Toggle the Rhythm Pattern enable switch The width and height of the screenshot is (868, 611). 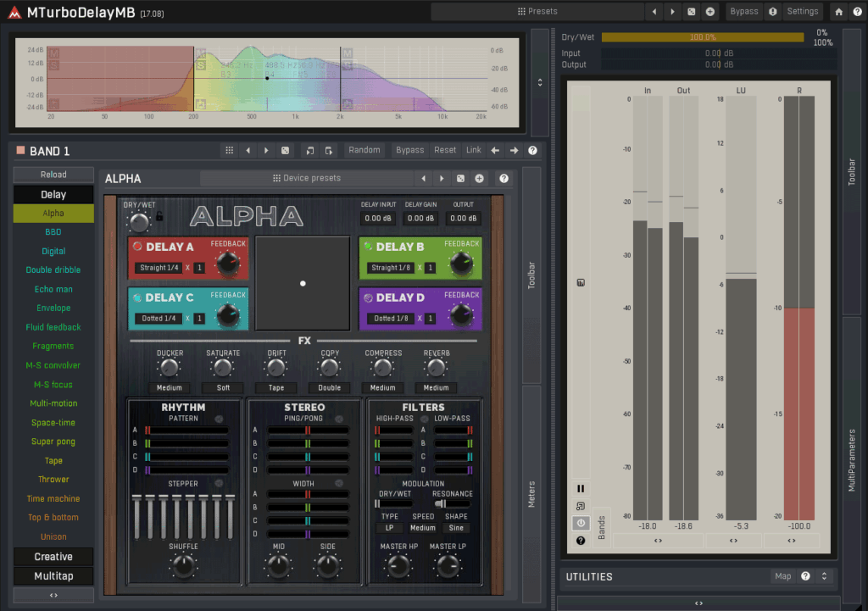pyautogui.click(x=219, y=419)
